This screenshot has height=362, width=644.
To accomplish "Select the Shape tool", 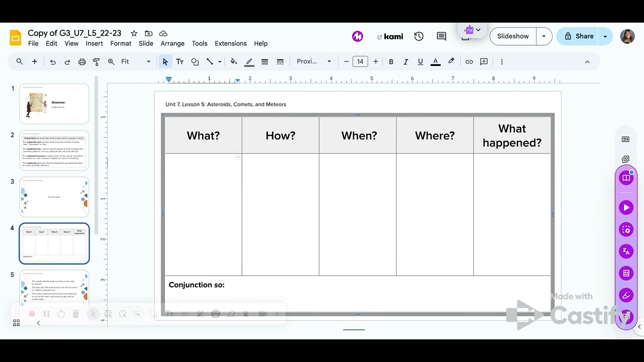I will [195, 62].
